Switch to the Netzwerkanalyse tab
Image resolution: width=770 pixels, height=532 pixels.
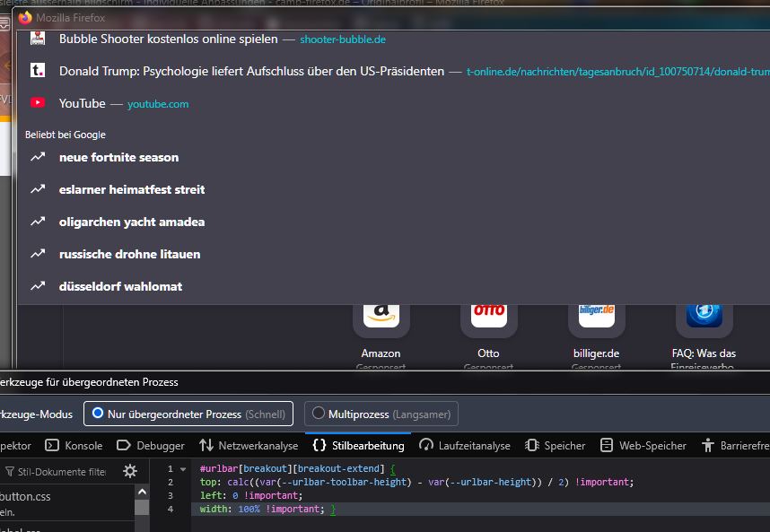[x=249, y=445]
